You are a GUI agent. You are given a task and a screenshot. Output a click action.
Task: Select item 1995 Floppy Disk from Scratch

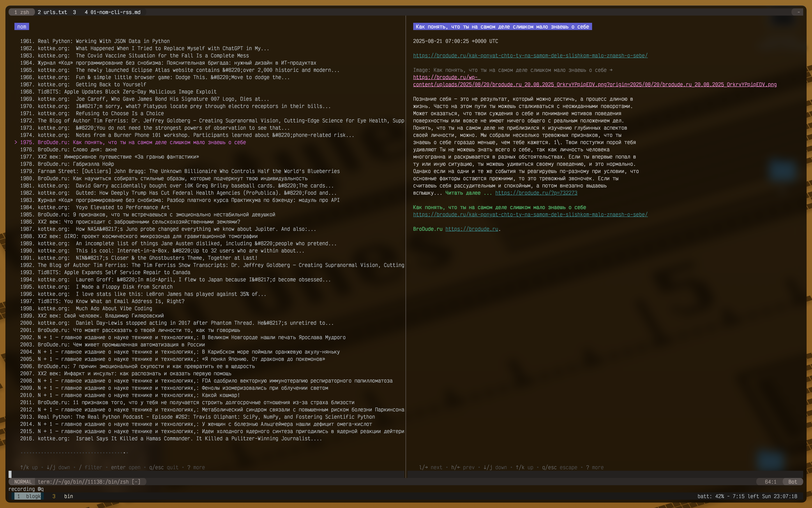point(96,287)
